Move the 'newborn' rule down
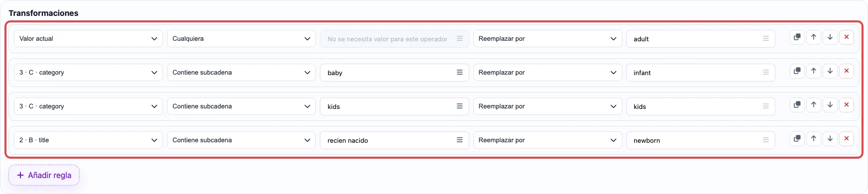 (830, 139)
